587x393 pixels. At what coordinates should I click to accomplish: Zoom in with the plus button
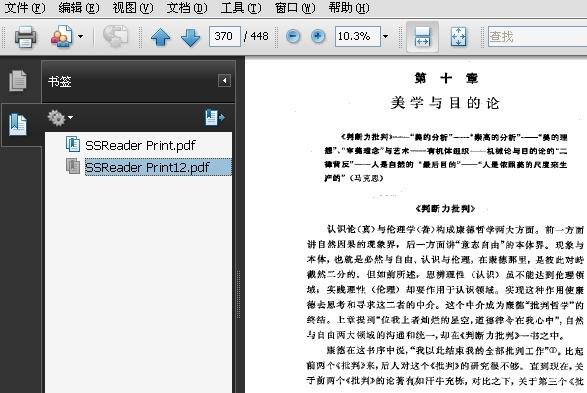pyautogui.click(x=318, y=36)
